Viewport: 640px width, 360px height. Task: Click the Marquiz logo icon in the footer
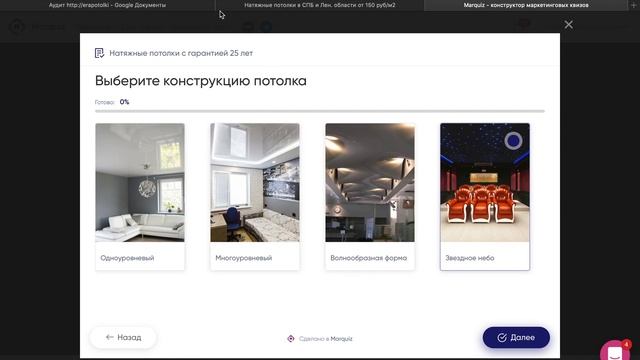pos(291,339)
